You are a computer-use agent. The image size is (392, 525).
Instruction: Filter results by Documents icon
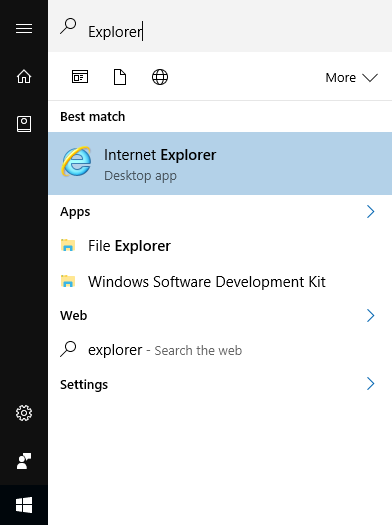pyautogui.click(x=120, y=77)
